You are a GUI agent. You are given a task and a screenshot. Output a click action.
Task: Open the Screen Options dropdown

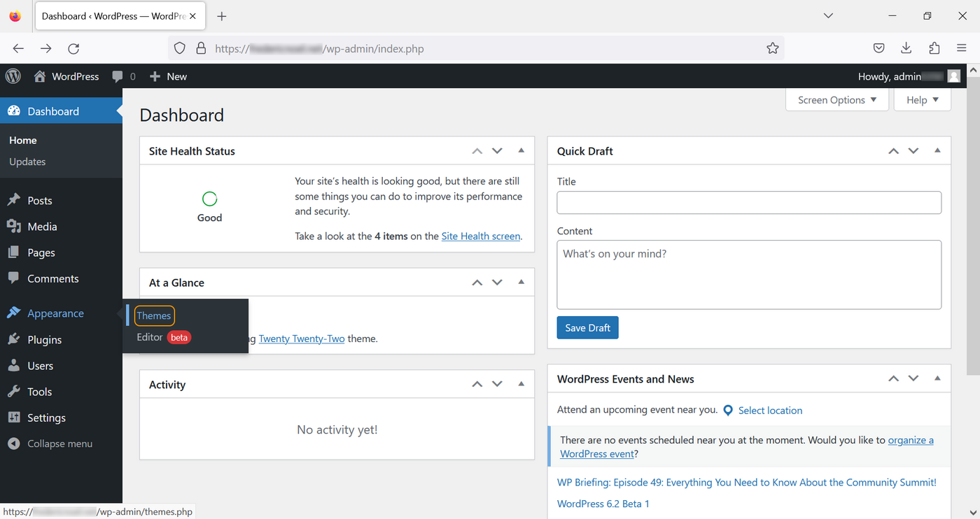pyautogui.click(x=836, y=99)
